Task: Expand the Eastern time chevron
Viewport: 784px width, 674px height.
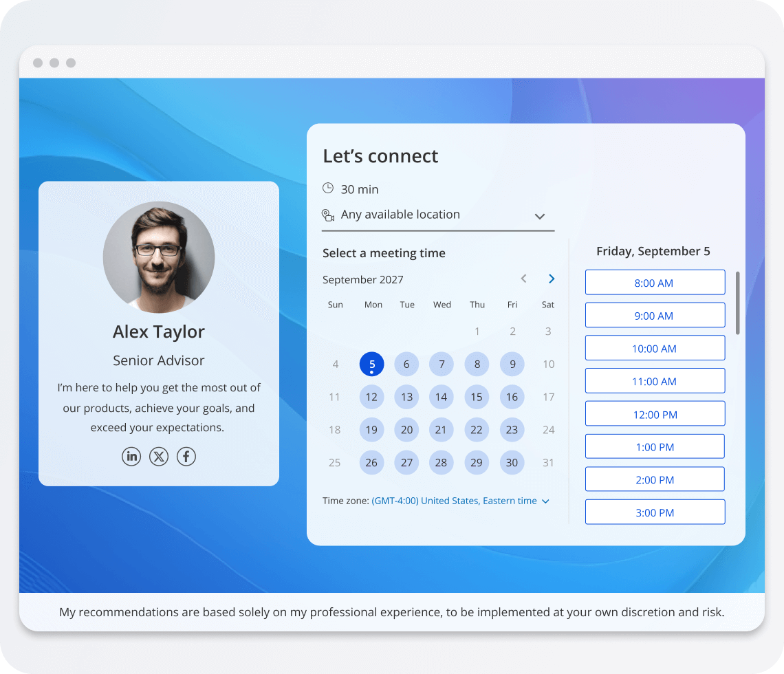Action: click(x=547, y=501)
